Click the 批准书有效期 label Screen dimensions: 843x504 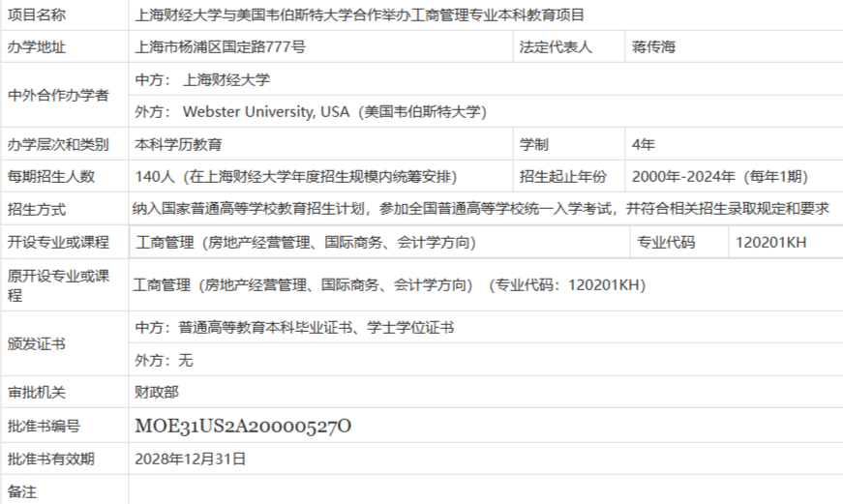click(x=51, y=459)
